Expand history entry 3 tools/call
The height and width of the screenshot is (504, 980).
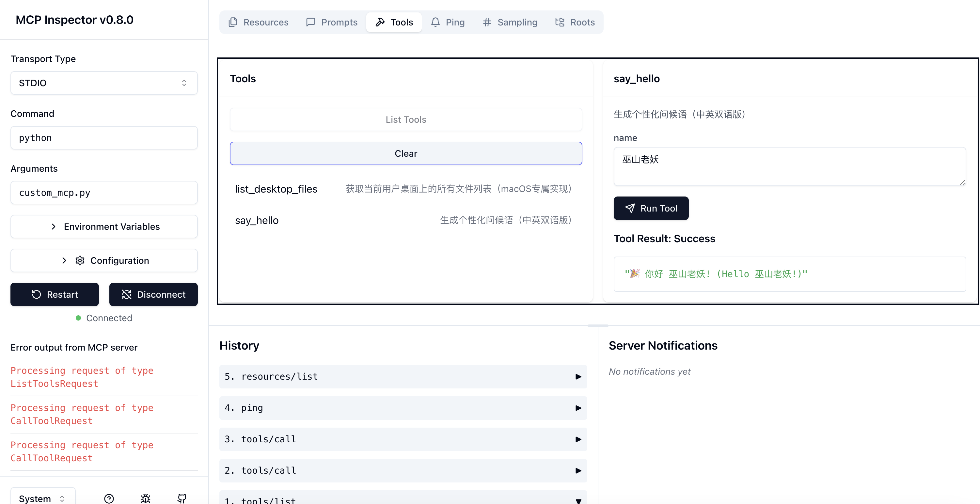[x=403, y=439]
